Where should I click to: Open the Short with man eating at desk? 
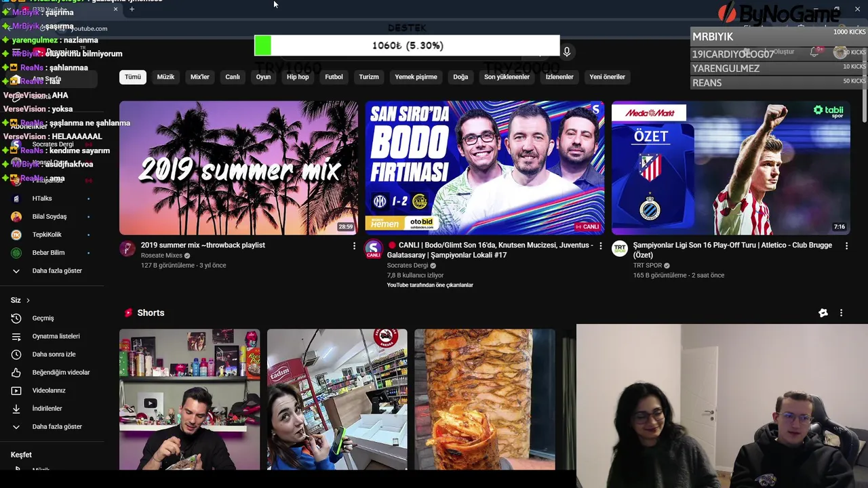pos(190,400)
